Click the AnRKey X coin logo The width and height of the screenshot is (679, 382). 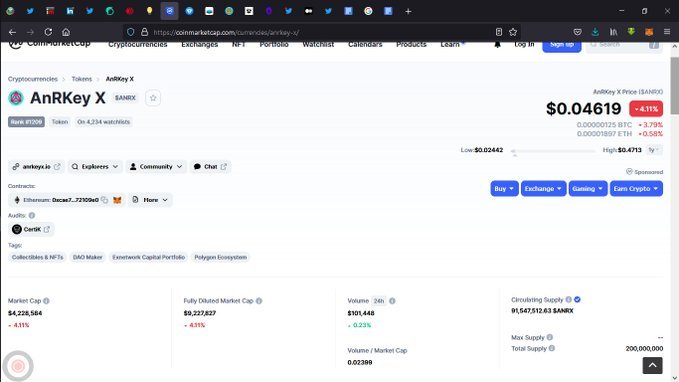(16, 98)
